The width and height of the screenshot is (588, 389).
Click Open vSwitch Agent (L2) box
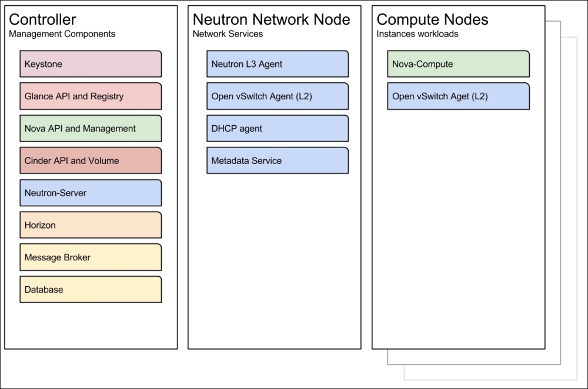[278, 96]
